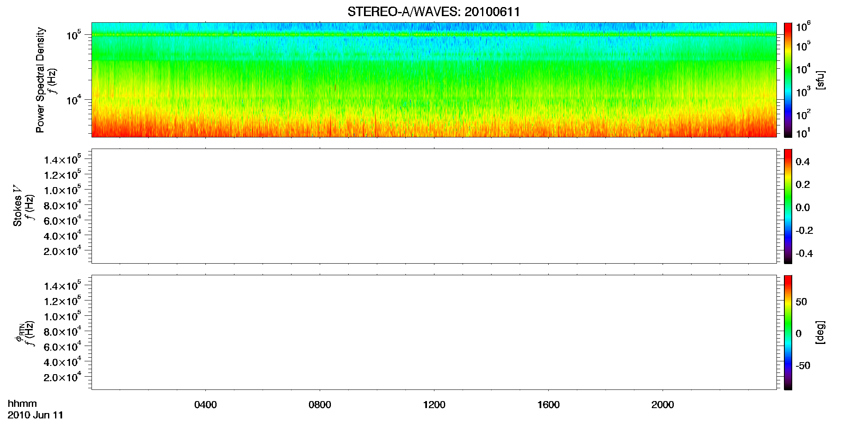Click the plot title STEREO-A/WAVES: 20100611
This screenshot has height=447, width=868.
[434, 12]
